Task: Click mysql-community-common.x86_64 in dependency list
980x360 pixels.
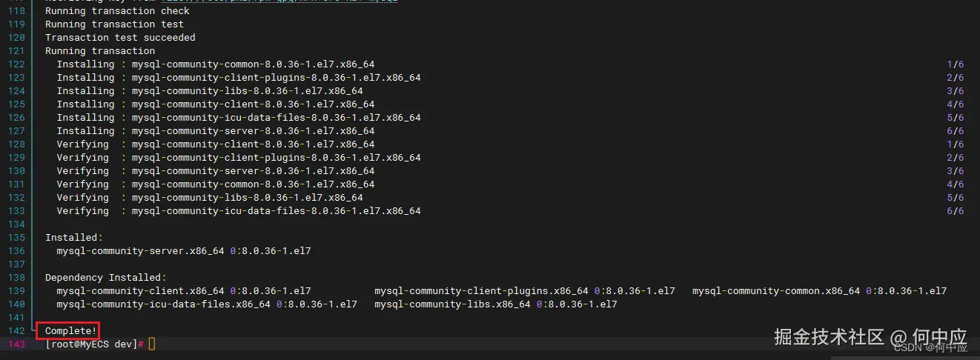Action: tap(777, 290)
